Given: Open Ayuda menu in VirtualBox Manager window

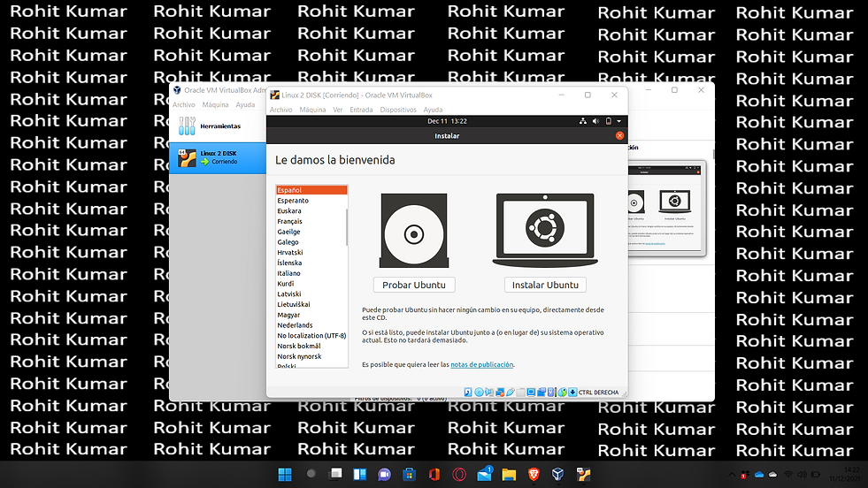Looking at the screenshot, I should coord(245,104).
